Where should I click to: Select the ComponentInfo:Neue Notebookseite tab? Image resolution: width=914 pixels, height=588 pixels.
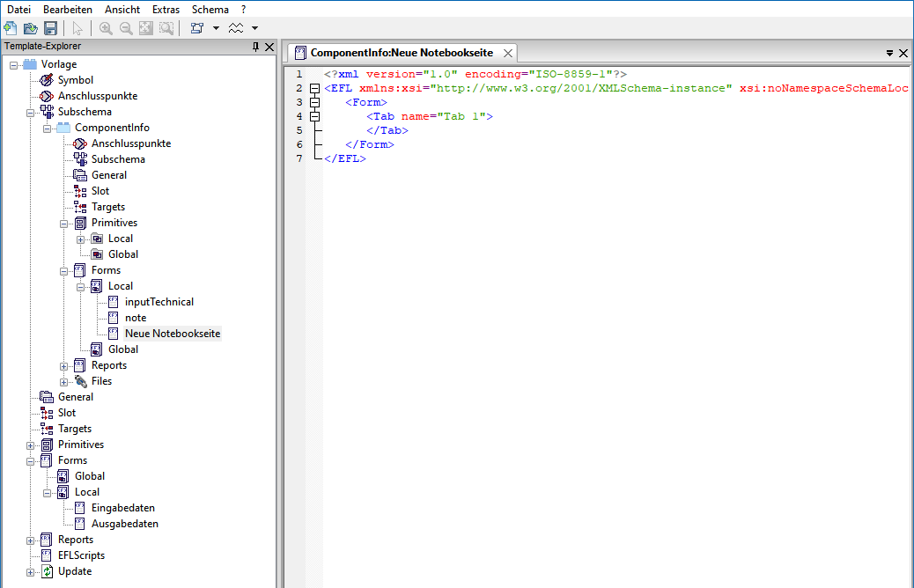point(402,53)
